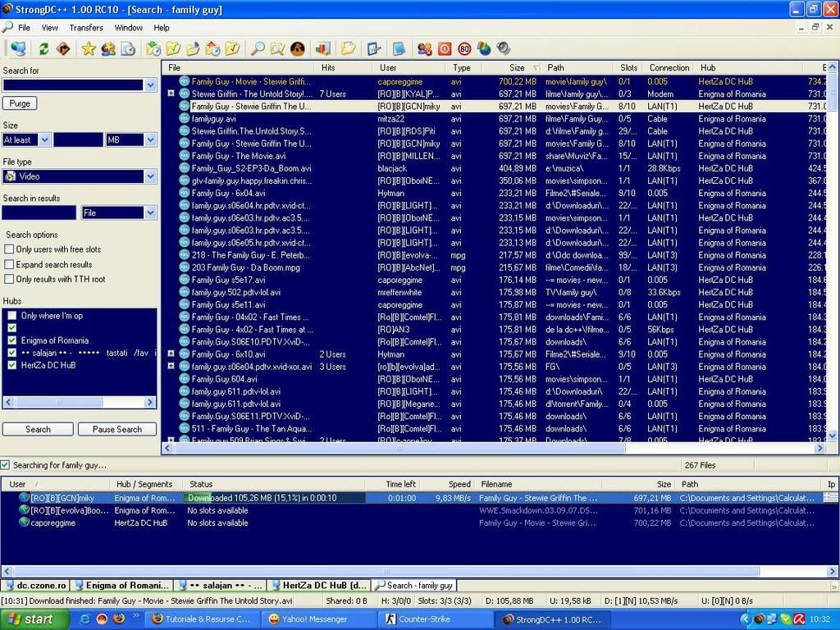Image resolution: width=840 pixels, height=630 pixels.
Task: Open the MB size unit dropdown
Action: click(151, 139)
